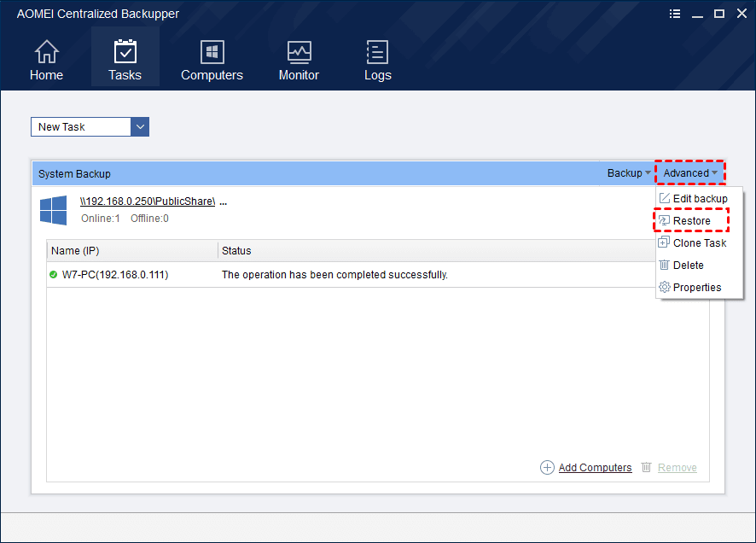756x543 pixels.
Task: Open the Computers icon
Action: [212, 51]
